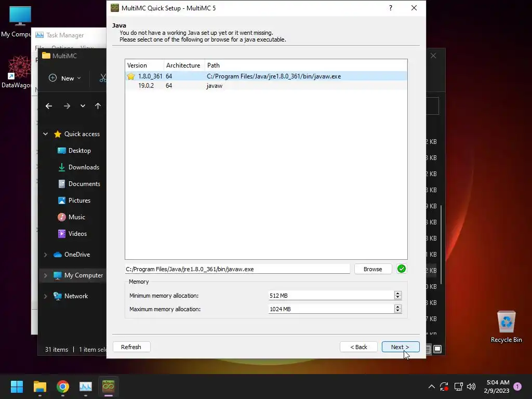Open New menu in MultiMC Explorer window

65,78
